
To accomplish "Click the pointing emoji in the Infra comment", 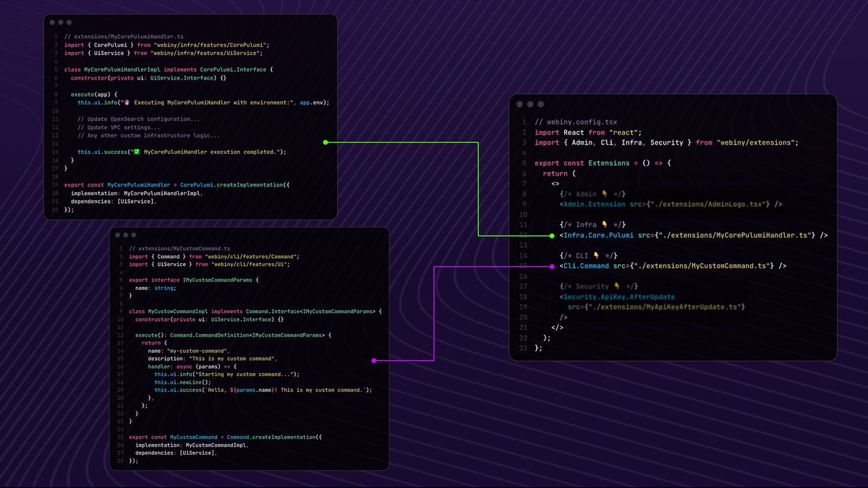I will [606, 225].
